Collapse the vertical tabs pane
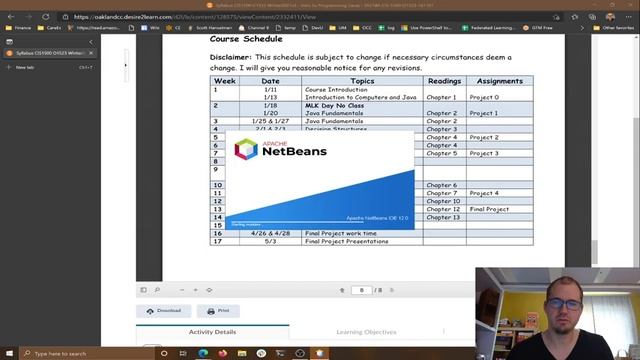Screen dimensions: 640x360 point(91,42)
